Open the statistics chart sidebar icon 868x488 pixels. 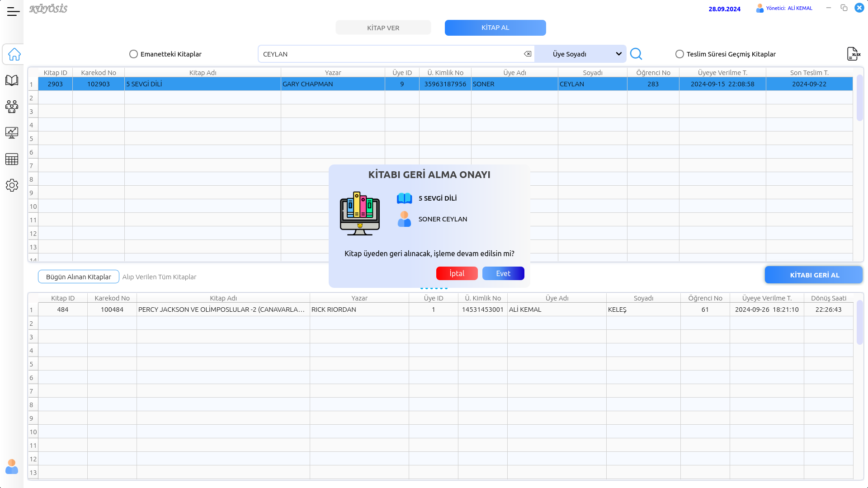[12, 133]
